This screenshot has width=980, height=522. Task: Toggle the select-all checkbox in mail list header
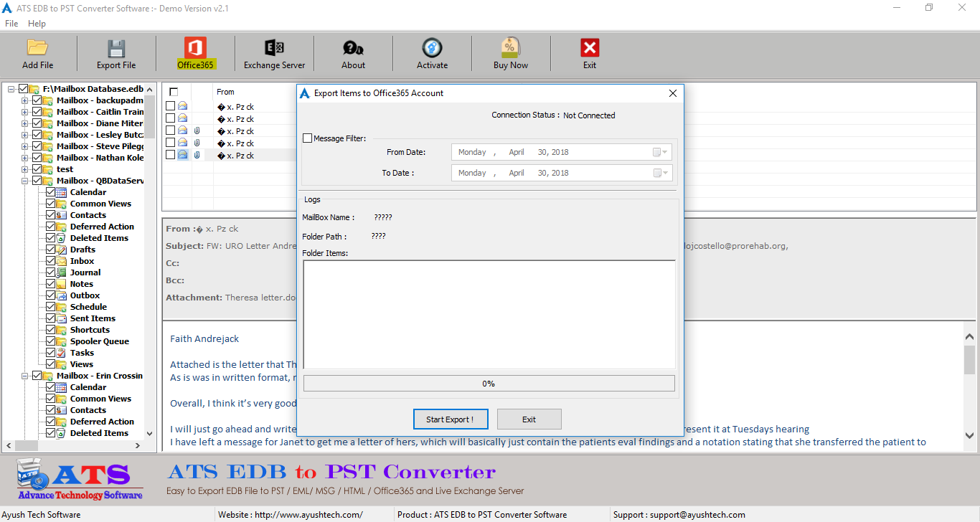pyautogui.click(x=174, y=92)
